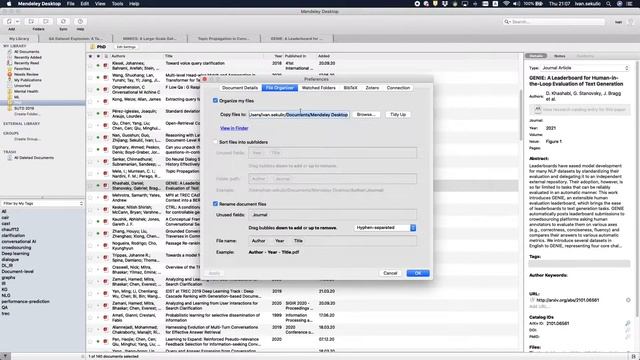
Task: Open the Type Journal Article dropdown
Action: [x=585, y=68]
